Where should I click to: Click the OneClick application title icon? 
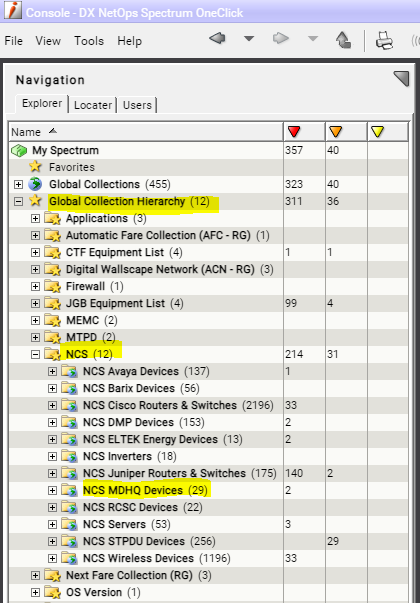pos(13,10)
